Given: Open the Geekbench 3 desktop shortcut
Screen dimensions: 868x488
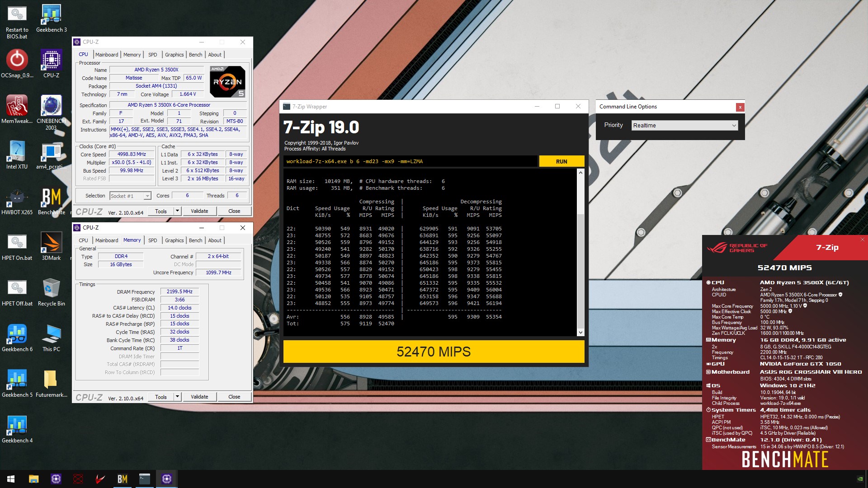Looking at the screenshot, I should pos(51,18).
